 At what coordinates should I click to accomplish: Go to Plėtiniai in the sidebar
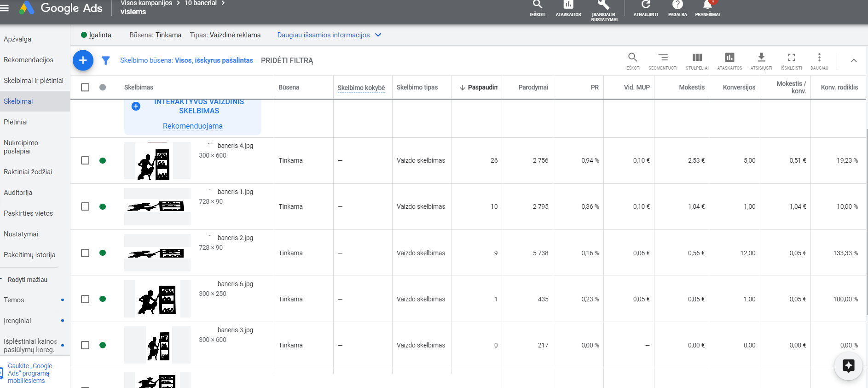click(16, 122)
